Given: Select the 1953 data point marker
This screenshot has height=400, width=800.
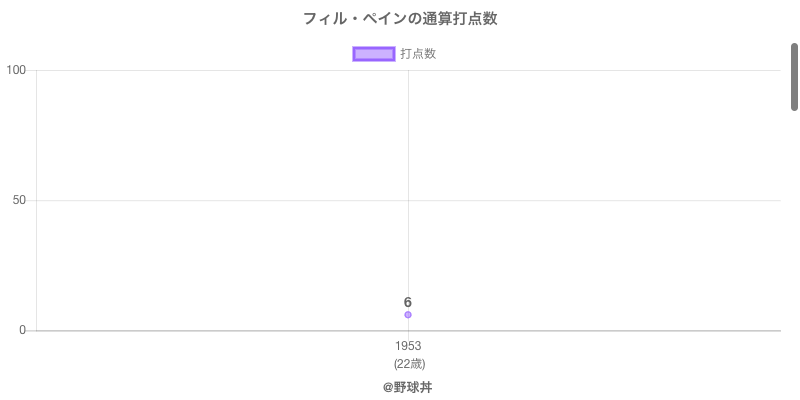Looking at the screenshot, I should tap(408, 315).
